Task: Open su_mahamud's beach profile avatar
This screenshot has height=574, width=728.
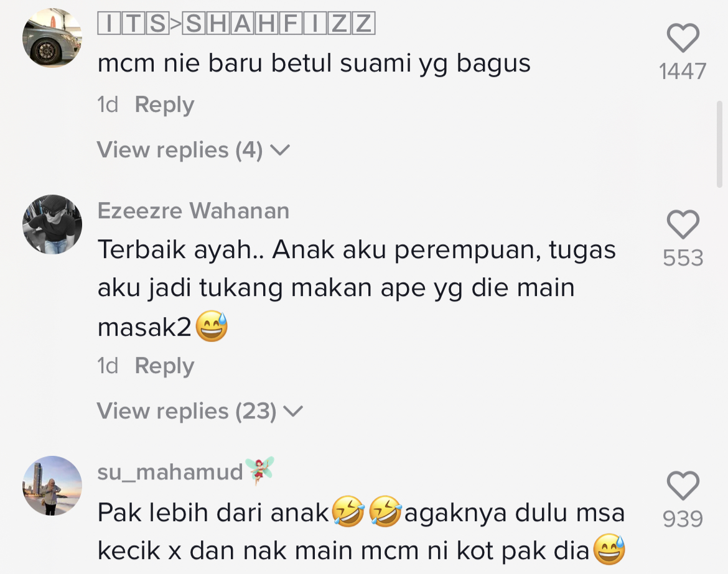Action: [x=52, y=486]
